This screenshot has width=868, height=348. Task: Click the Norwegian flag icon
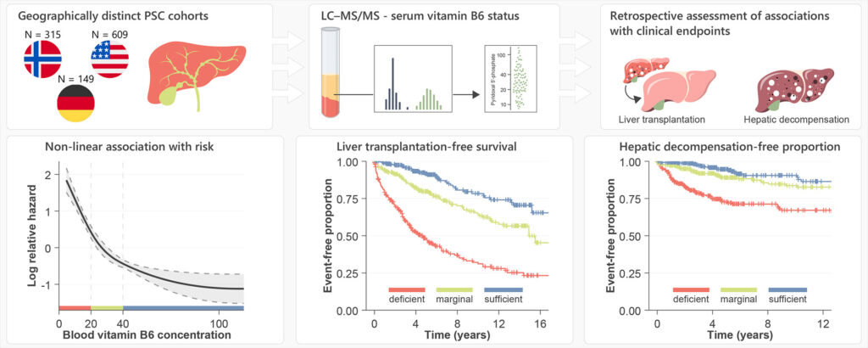(42, 59)
